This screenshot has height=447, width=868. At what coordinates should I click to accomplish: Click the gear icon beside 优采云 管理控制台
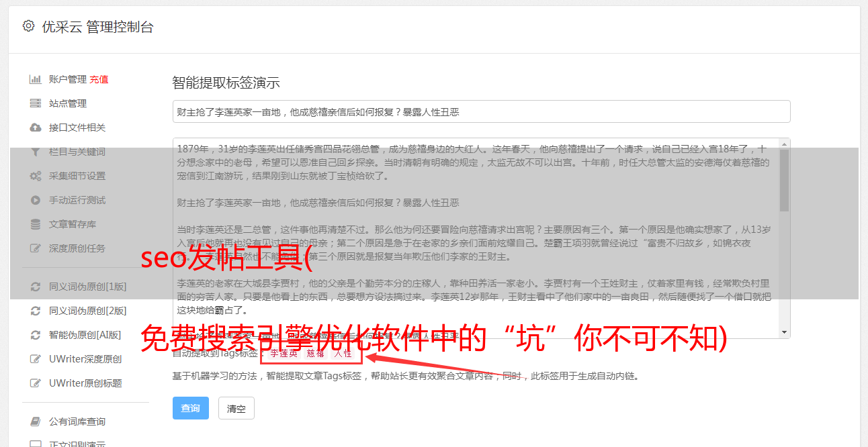[x=28, y=26]
